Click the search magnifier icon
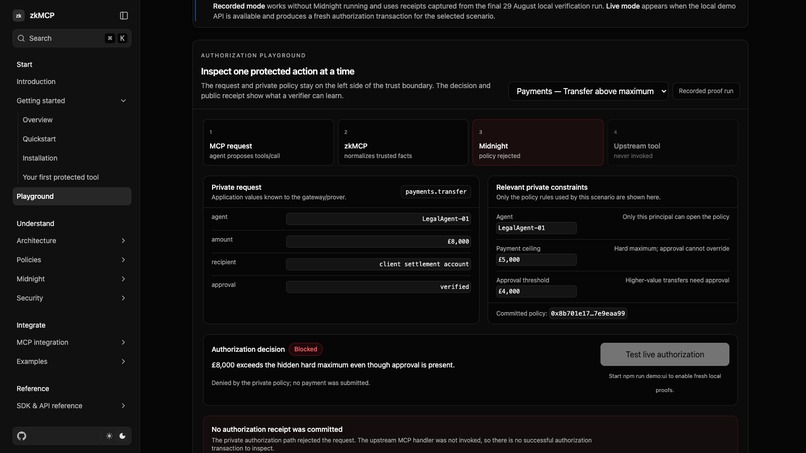806x453 pixels. coord(21,38)
